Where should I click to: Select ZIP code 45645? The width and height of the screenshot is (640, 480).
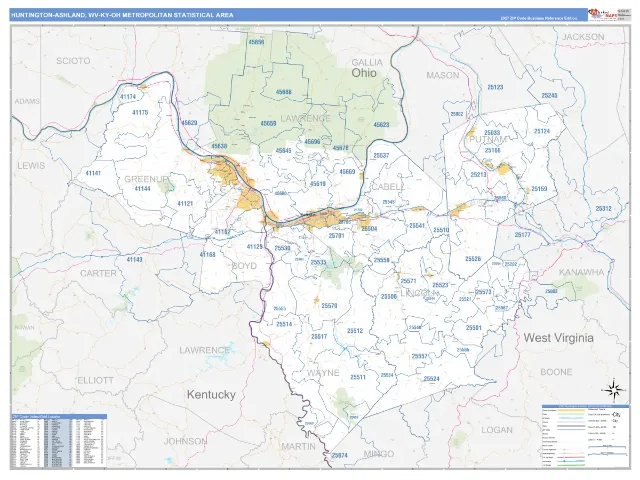tap(283, 151)
